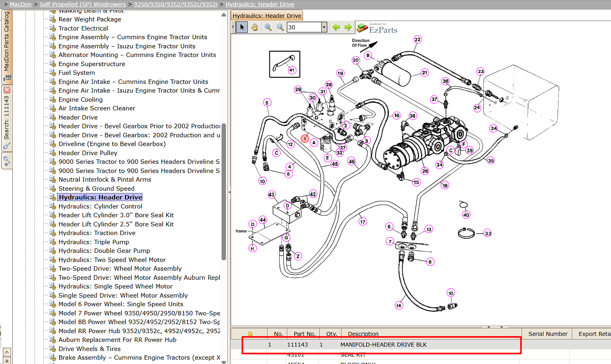
Task: Click the Hydraulics: Header Drive breadcrumb link
Action: [260, 4]
